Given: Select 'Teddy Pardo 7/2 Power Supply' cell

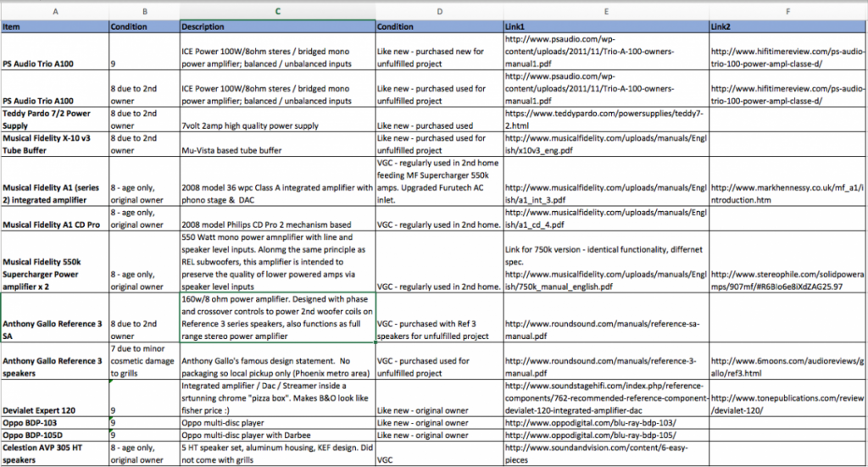Looking at the screenshot, I should (x=55, y=120).
